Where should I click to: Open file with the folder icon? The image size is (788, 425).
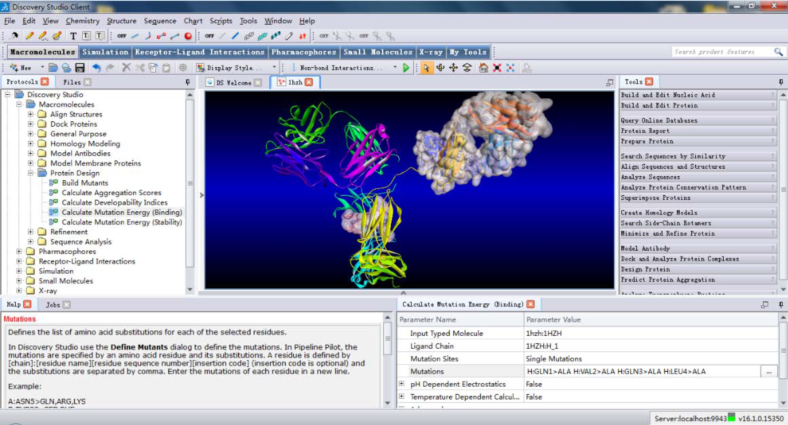click(53, 67)
